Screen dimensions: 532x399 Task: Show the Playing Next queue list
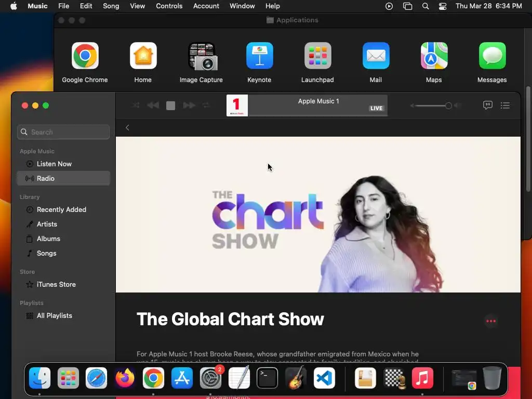(x=505, y=105)
